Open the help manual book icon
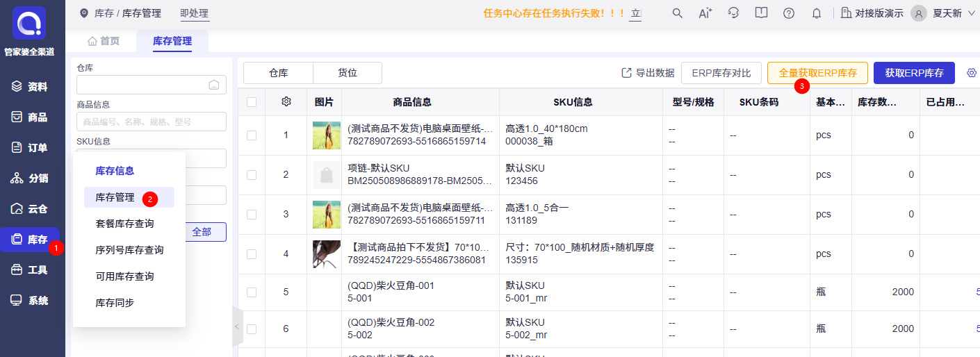This screenshot has height=357, width=980. [x=761, y=13]
